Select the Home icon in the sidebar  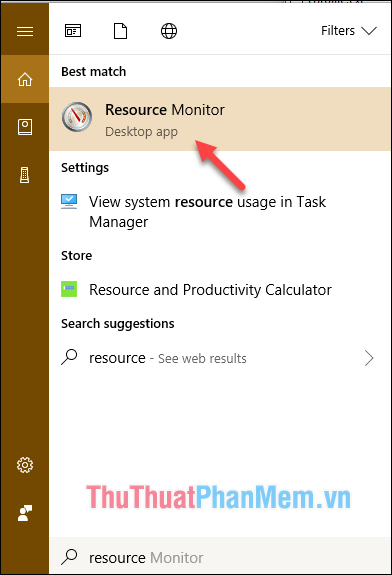tap(25, 79)
